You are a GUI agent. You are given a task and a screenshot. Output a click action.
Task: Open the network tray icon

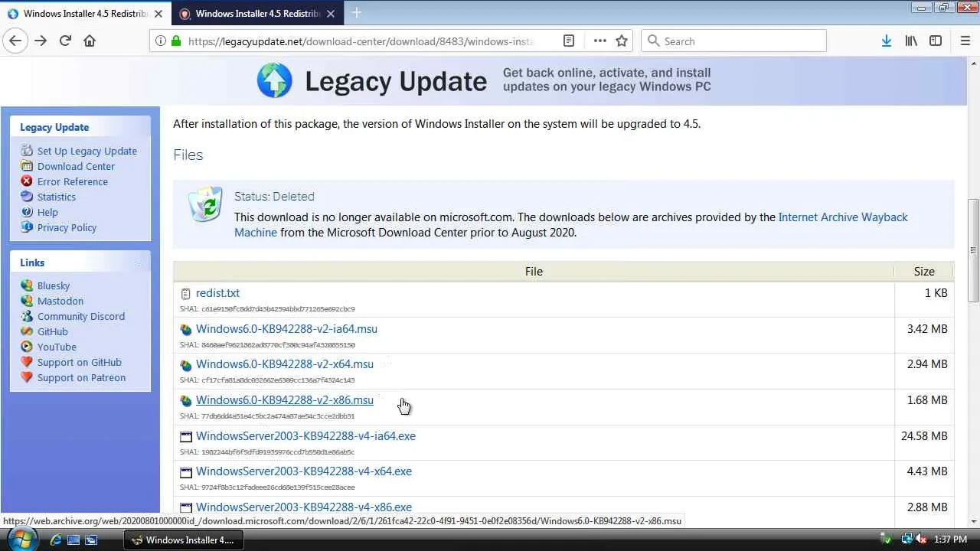click(908, 540)
